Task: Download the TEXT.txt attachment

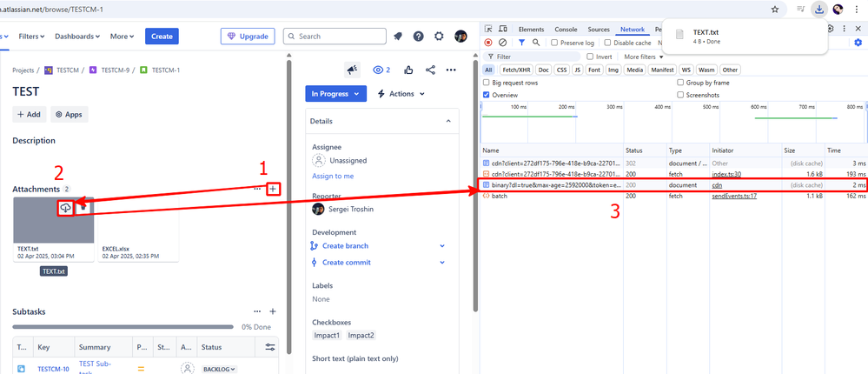Action: tap(66, 208)
